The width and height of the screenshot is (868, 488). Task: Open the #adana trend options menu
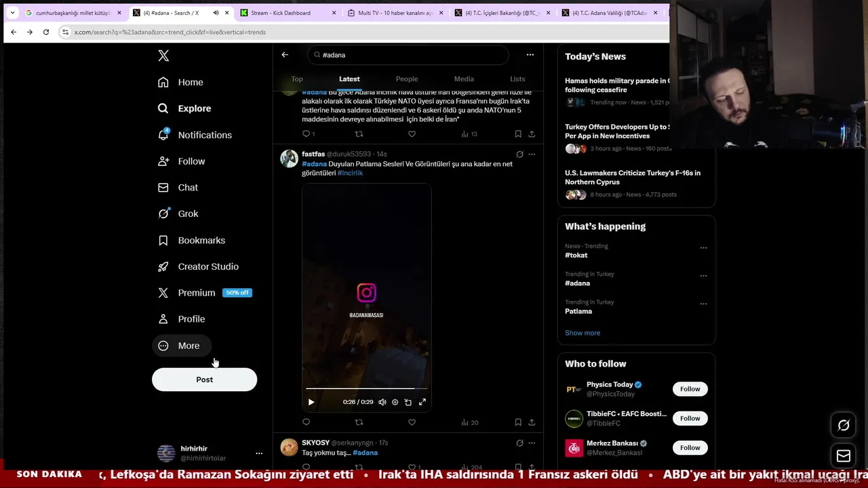tap(703, 276)
